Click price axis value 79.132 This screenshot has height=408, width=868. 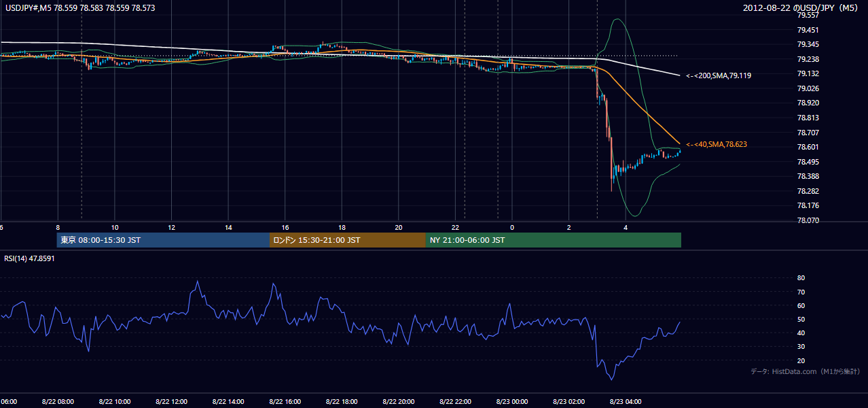pos(808,73)
